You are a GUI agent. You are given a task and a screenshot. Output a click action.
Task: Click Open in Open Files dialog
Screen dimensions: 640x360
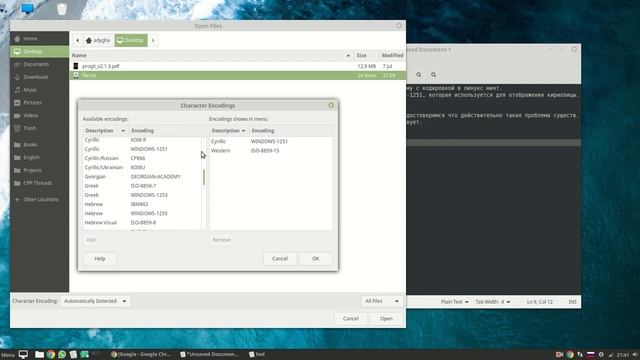coord(386,319)
